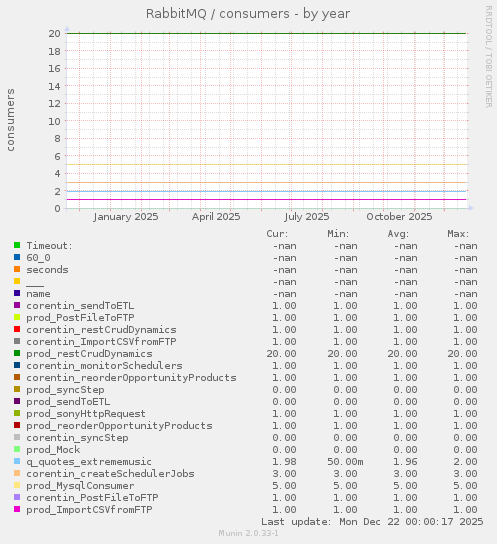
Task: Click the blue 60_0 legend swatch
Action: pos(17,257)
